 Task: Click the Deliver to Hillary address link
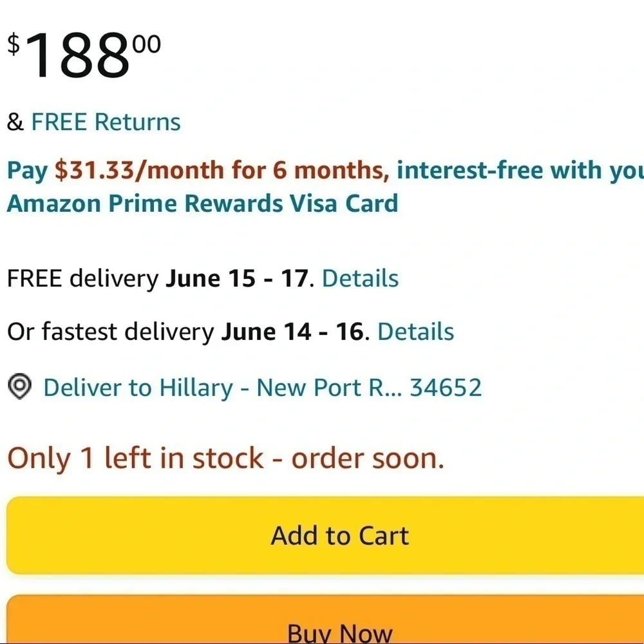pos(263,388)
